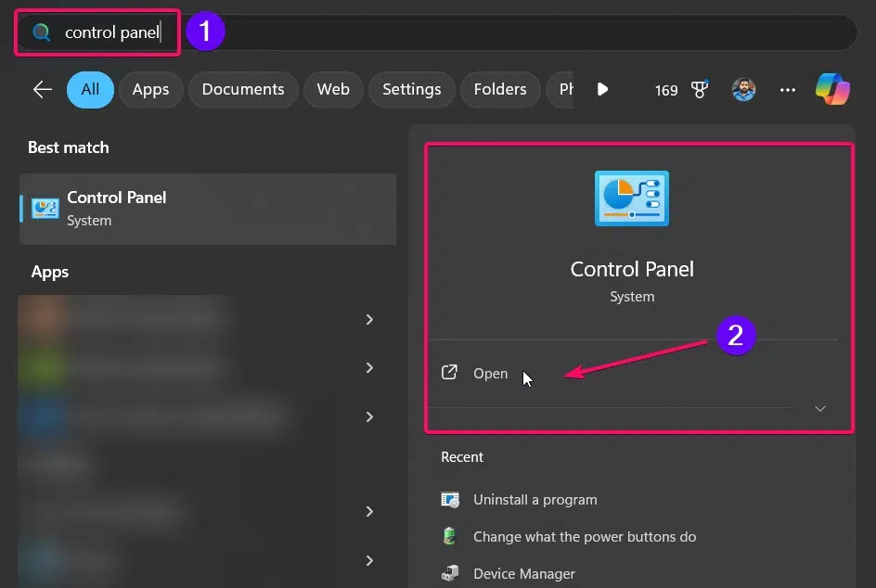
Task: Select the Web filter tab
Action: [333, 89]
